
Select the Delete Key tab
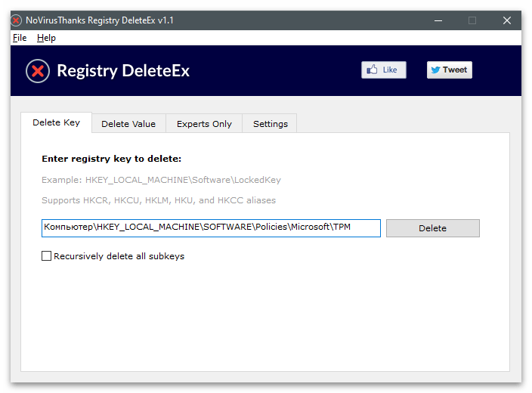[57, 122]
